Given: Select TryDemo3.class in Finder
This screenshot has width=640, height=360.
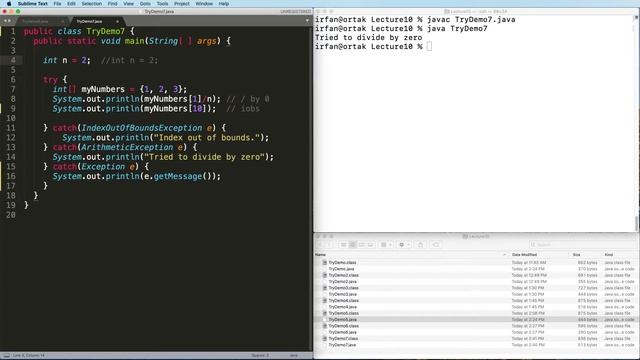Looking at the screenshot, I should pyautogui.click(x=476, y=288).
